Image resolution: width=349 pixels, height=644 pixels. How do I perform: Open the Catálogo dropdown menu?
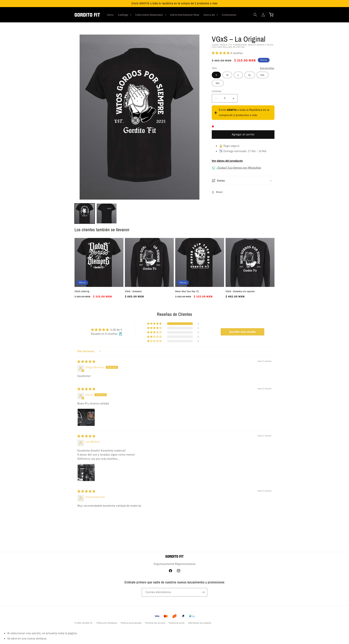coord(125,15)
